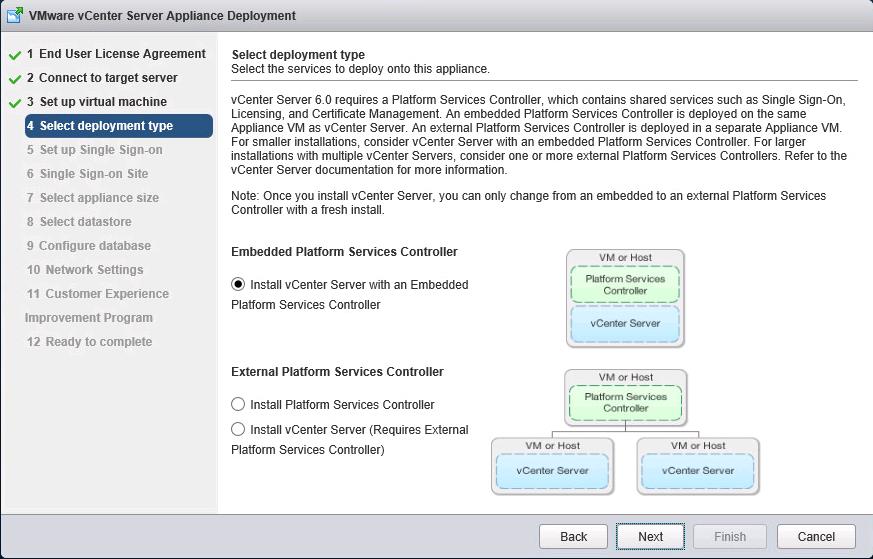Click step 10 Network Settings
The height and width of the screenshot is (559, 873).
91,270
